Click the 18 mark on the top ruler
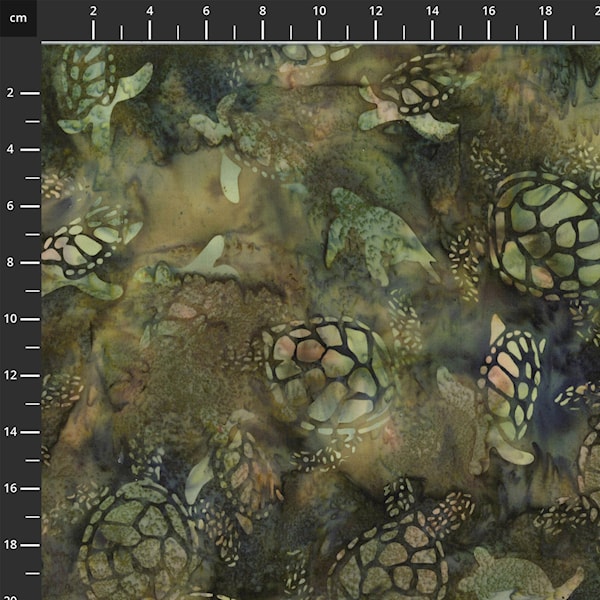The image size is (600, 600). pyautogui.click(x=545, y=10)
